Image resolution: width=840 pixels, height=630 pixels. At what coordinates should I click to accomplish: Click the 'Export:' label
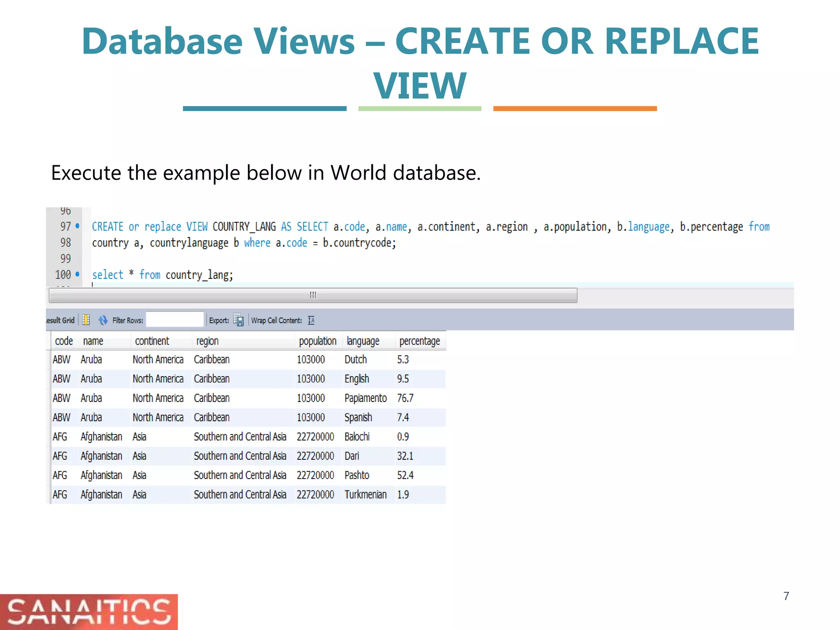219,320
